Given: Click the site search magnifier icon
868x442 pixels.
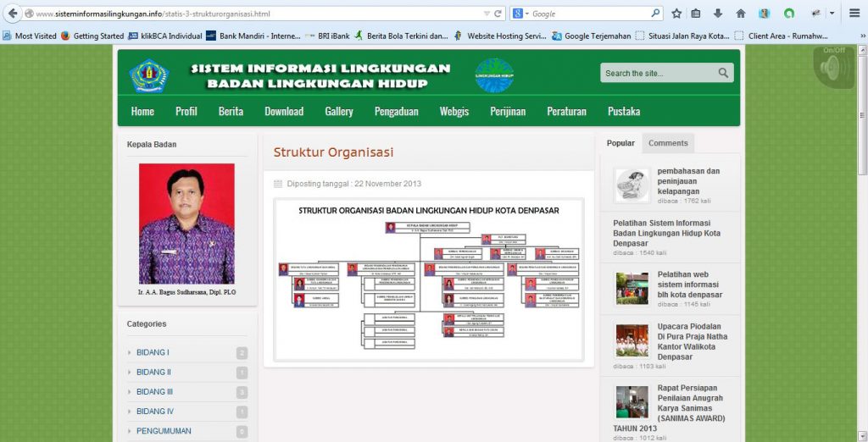Looking at the screenshot, I should click(723, 73).
